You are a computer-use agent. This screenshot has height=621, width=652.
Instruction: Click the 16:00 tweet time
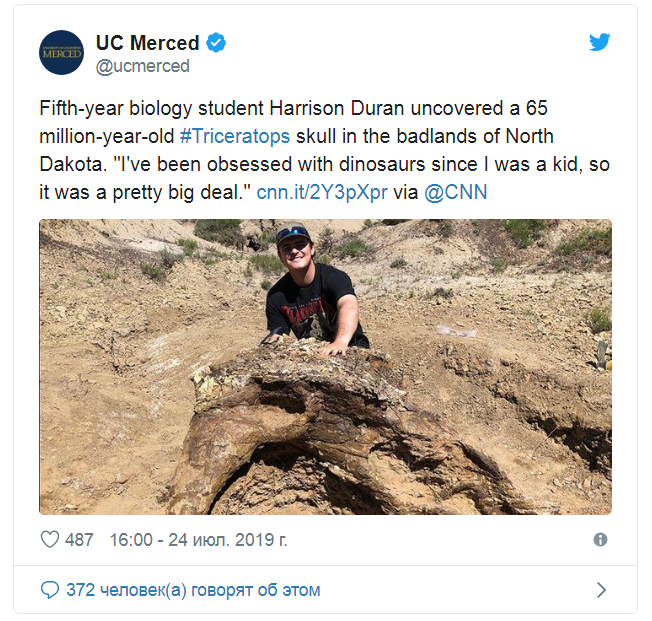coord(130,540)
